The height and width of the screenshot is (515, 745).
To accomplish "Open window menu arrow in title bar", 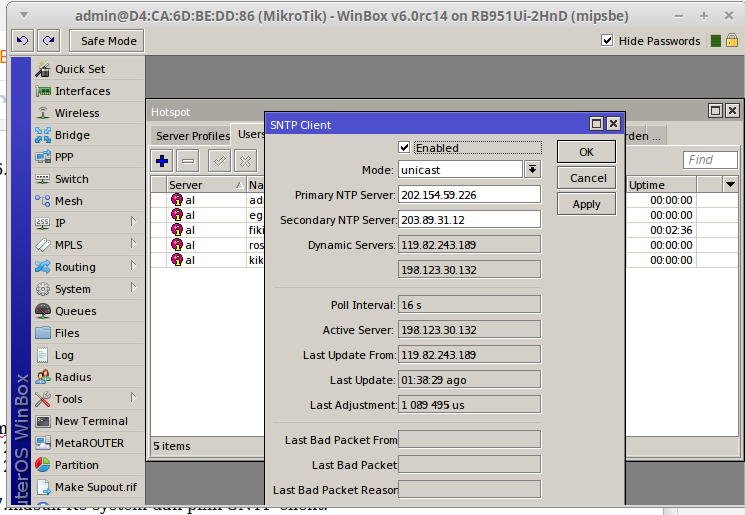I will 24,15.
